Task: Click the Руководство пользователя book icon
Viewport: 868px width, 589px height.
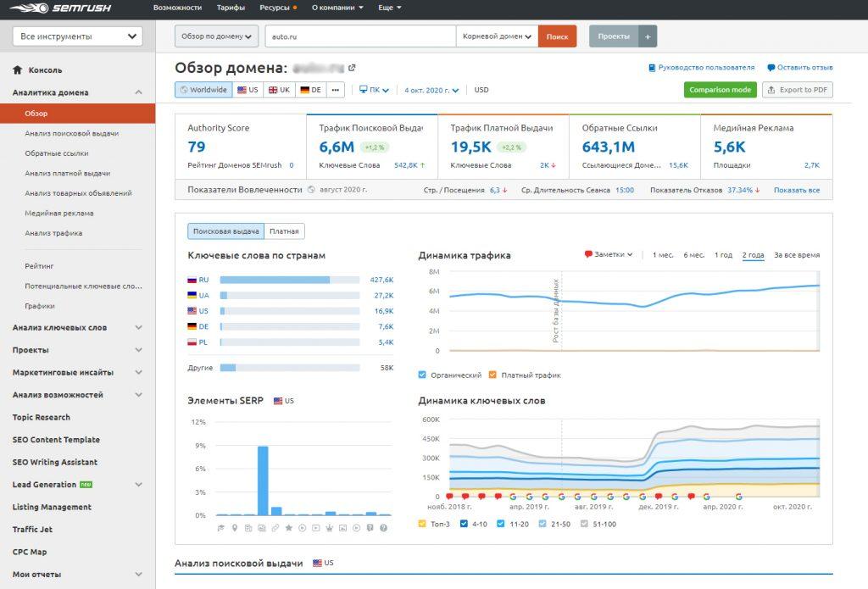Action: (652, 68)
